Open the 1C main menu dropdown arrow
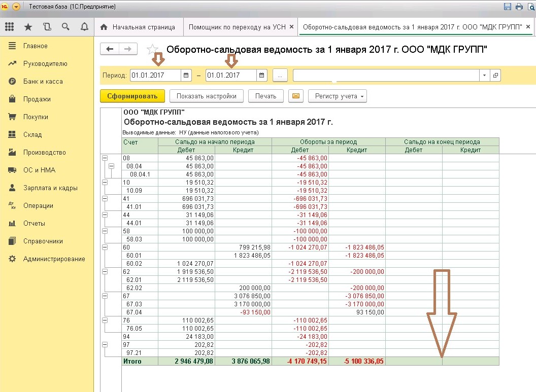Screen dimensions: 536x392 click(x=16, y=7)
